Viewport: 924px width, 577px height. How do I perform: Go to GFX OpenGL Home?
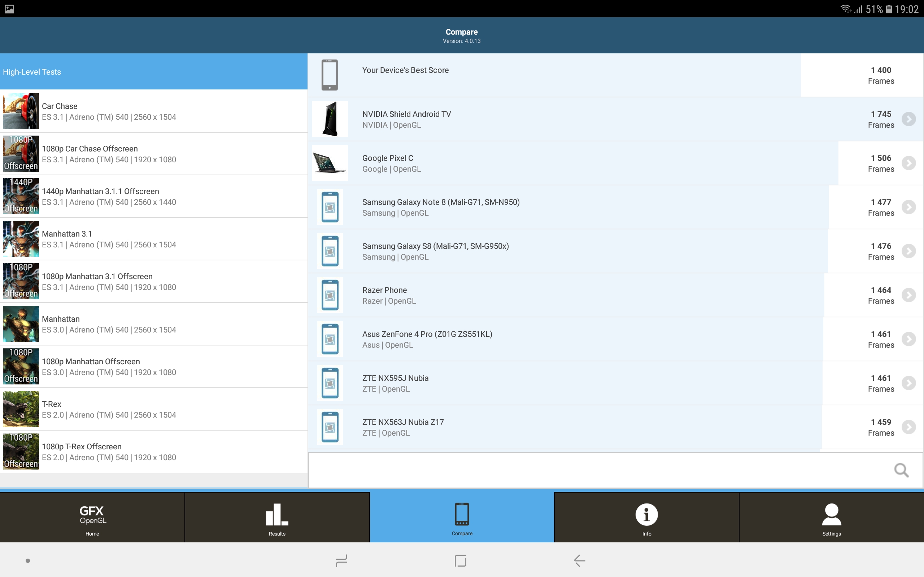tap(92, 517)
